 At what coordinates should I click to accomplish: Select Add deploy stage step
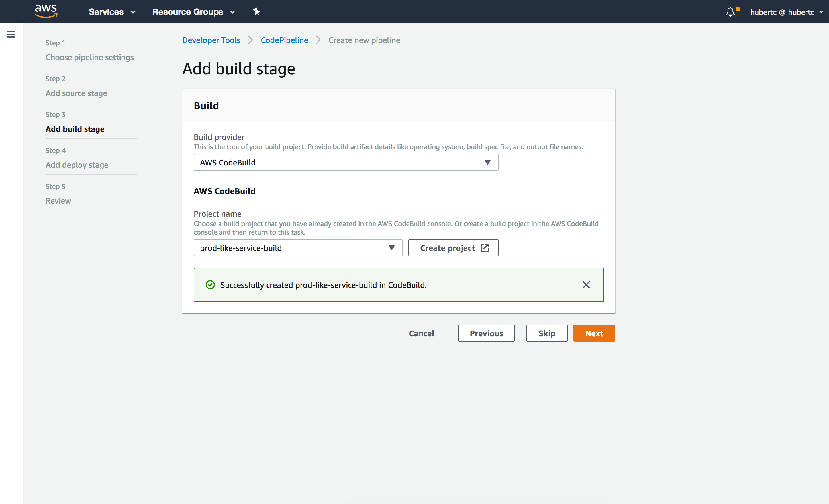(77, 165)
